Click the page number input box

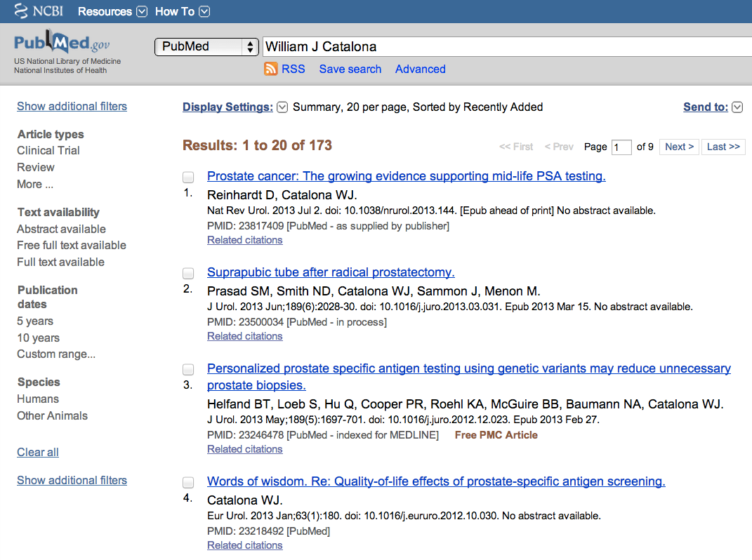pyautogui.click(x=621, y=147)
